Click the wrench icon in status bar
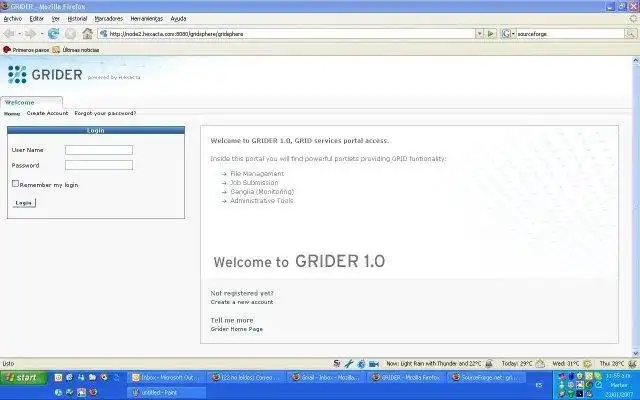This screenshot has width=640, height=400. click(x=349, y=363)
